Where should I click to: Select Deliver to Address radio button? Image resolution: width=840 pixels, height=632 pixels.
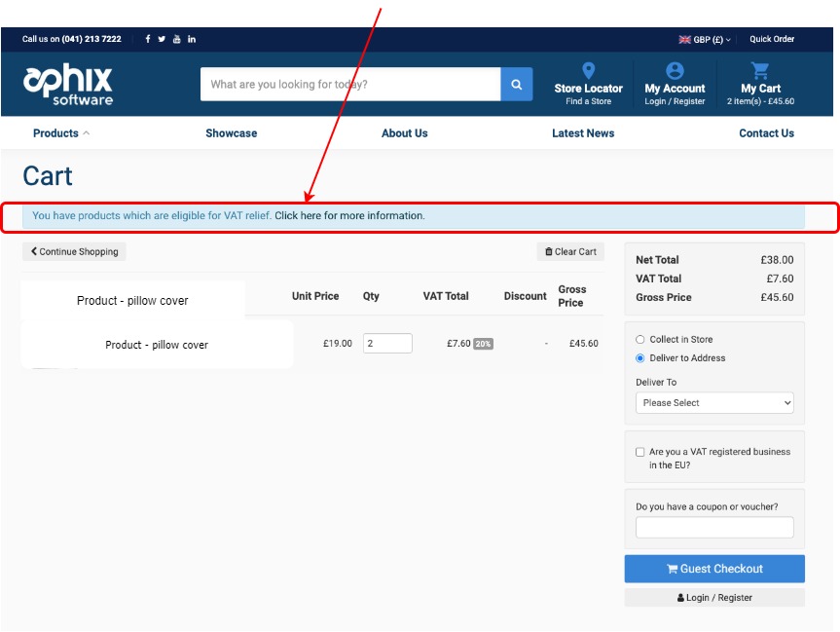(639, 358)
